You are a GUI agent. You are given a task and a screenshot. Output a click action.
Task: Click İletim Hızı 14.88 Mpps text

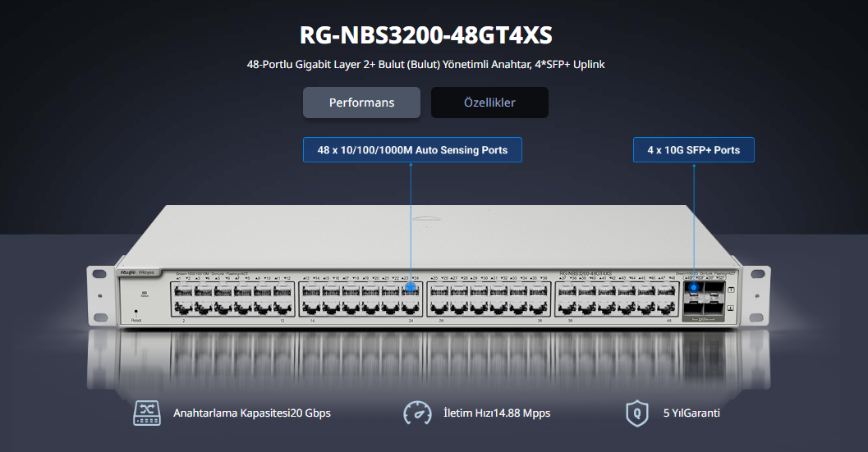click(496, 413)
